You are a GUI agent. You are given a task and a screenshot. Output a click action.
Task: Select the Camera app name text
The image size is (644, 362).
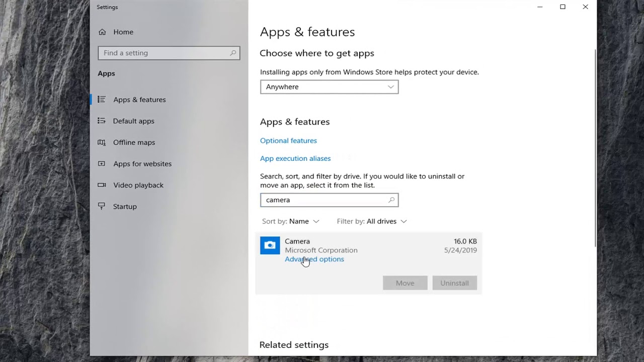click(297, 241)
